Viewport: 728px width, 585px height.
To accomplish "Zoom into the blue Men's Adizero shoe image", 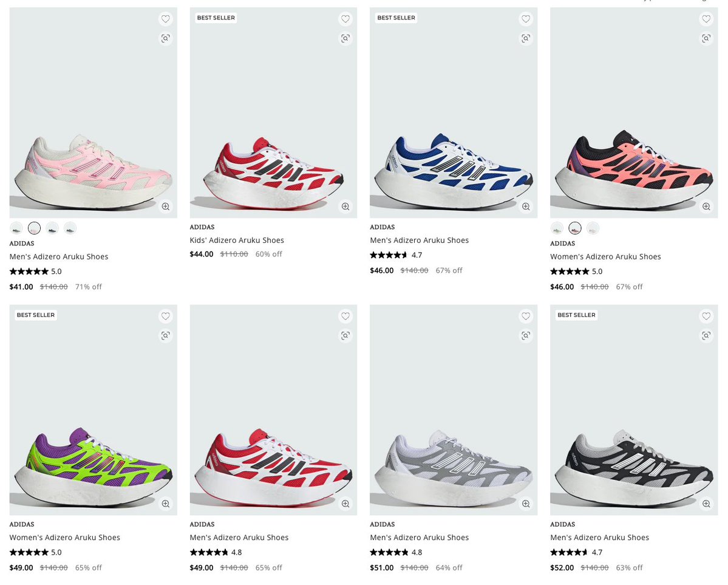I will tap(526, 207).
